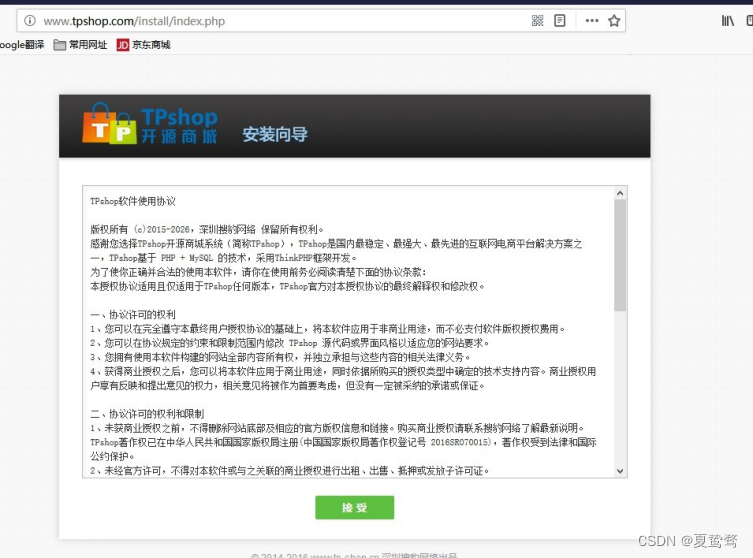Viewport: 753px width, 558px height.
Task: Open the 常用网址 bookmarks folder
Action: click(x=80, y=45)
